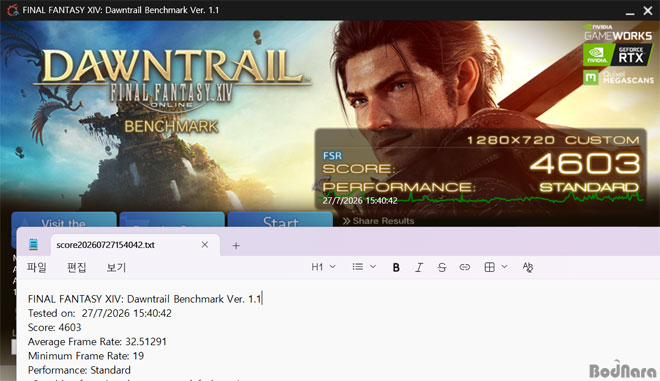
Task: Click the Start button in the benchmark
Action: 280,219
